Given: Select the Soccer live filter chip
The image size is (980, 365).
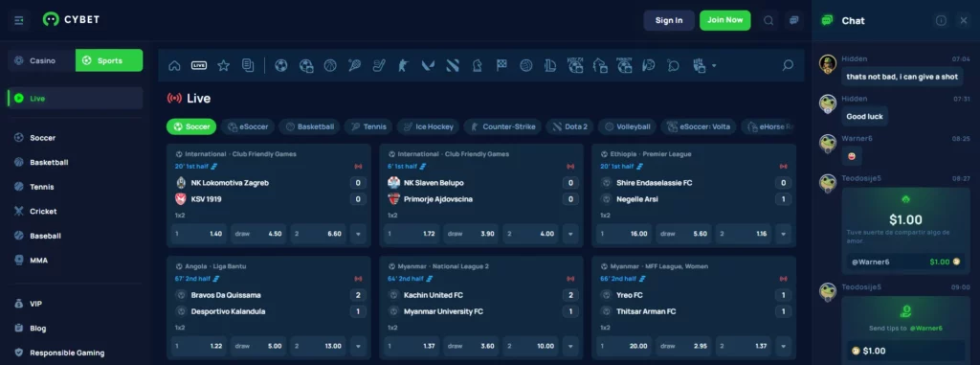Looking at the screenshot, I should [191, 126].
